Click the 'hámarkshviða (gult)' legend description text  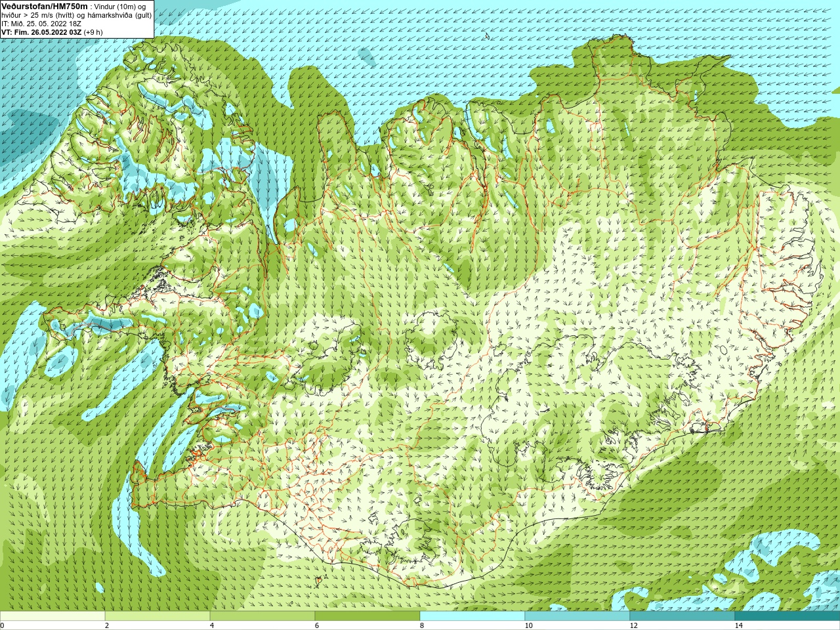click(x=119, y=15)
